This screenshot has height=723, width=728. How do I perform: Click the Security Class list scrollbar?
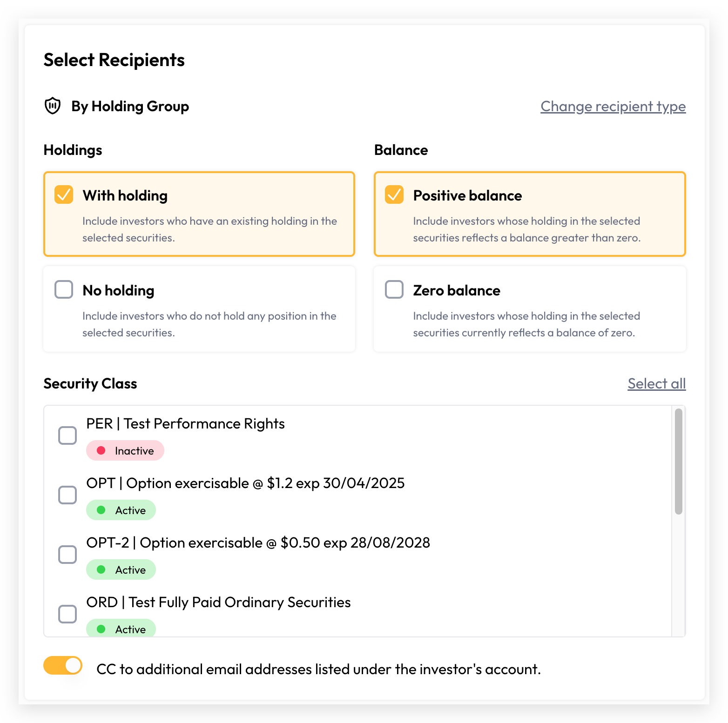679,462
